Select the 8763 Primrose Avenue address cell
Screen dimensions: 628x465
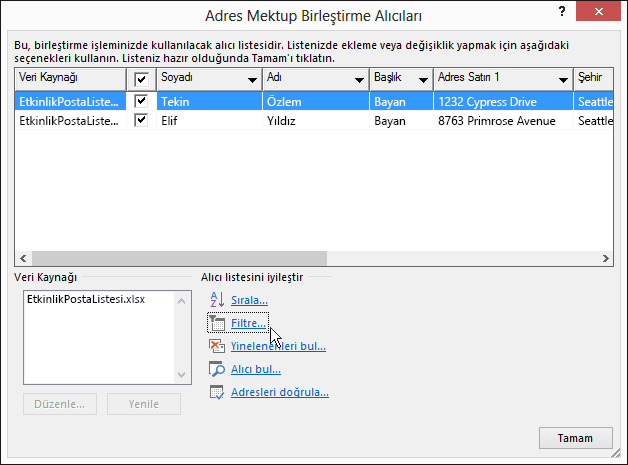tap(503, 121)
